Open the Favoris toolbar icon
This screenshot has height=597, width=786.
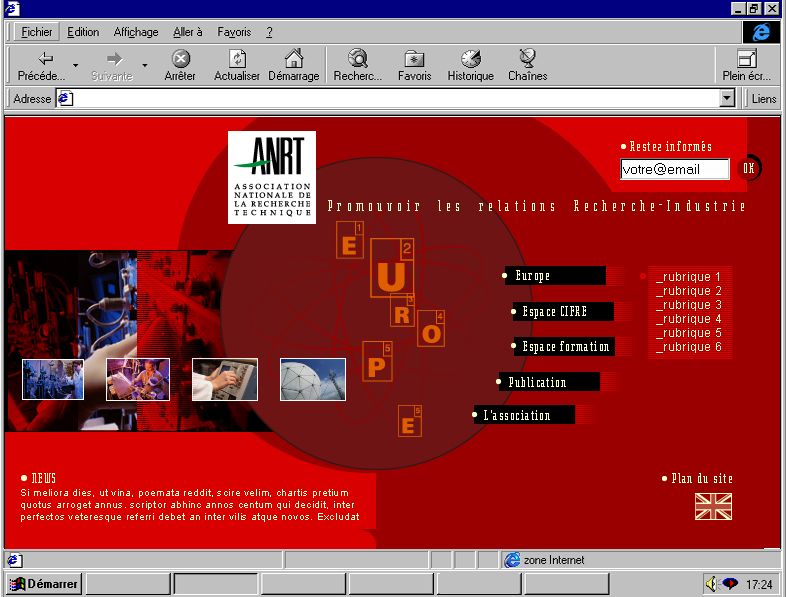pos(414,65)
